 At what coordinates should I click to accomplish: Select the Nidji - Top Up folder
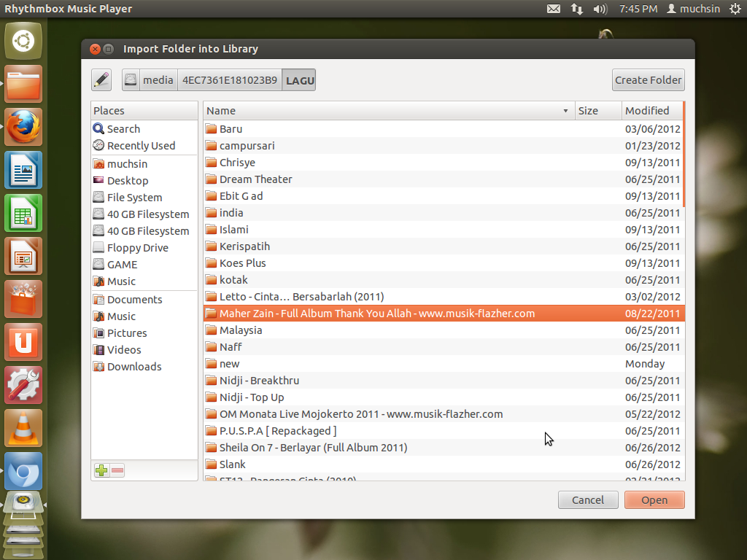[x=443, y=397]
